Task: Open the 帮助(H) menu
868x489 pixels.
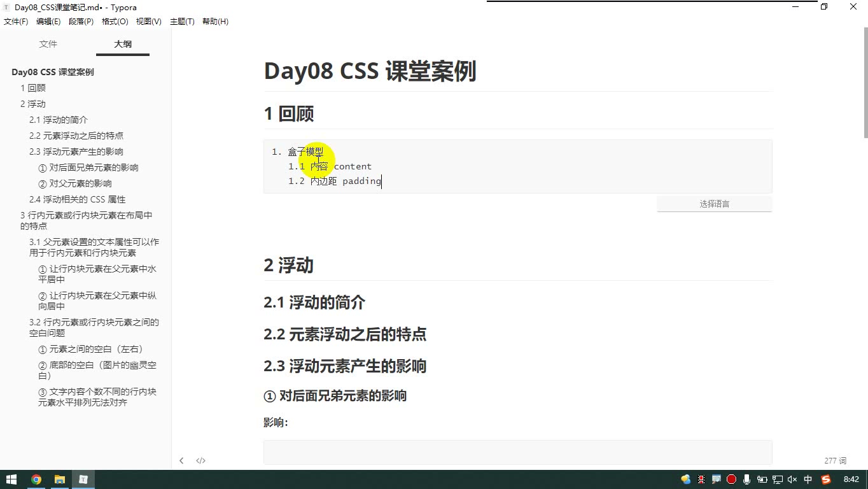Action: click(x=215, y=22)
